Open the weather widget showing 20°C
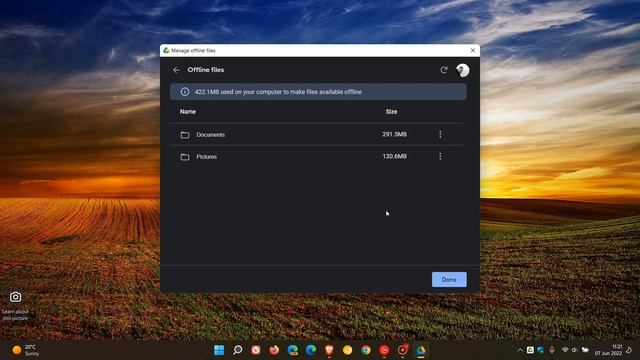 [x=26, y=350]
